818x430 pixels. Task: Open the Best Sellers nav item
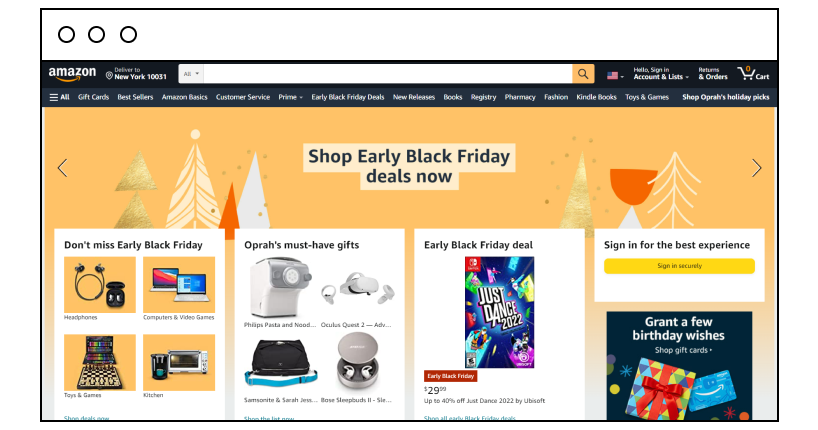[135, 97]
